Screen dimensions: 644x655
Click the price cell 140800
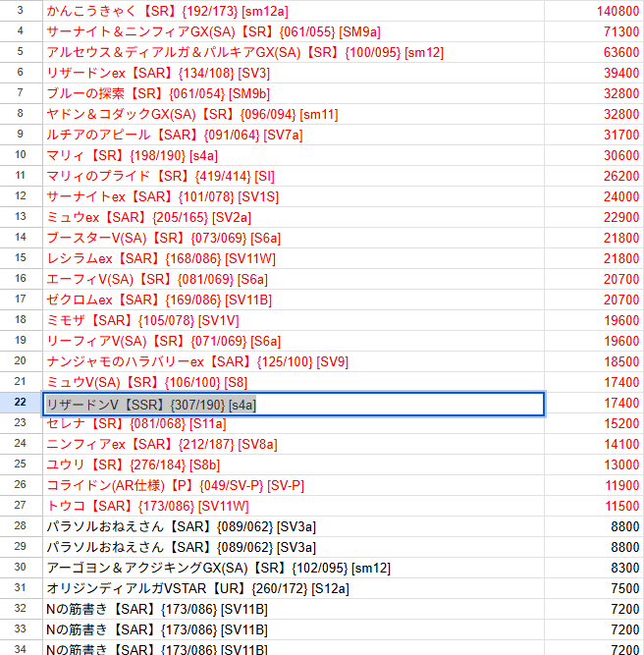tap(594, 11)
